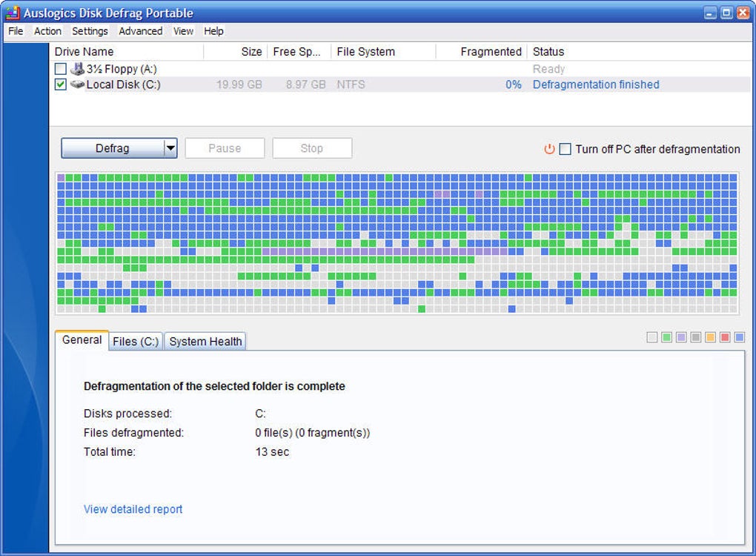
Task: Click the floppy drive icon for A:
Action: tap(77, 68)
